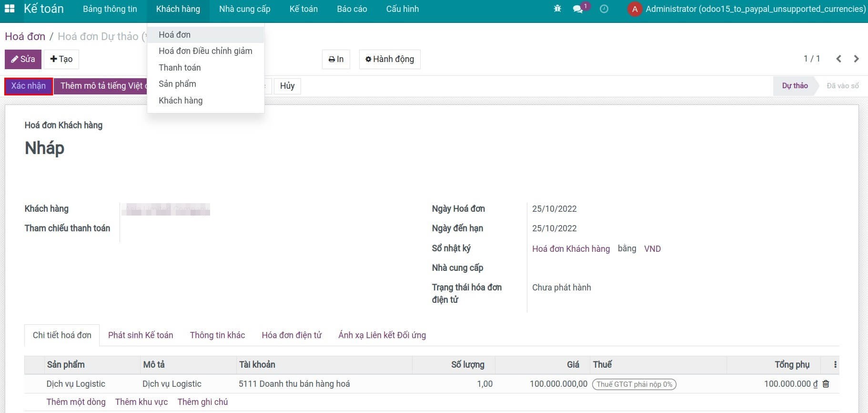This screenshot has width=868, height=413.
Task: Open the Hóa đơn điện tử tab
Action: pos(292,335)
